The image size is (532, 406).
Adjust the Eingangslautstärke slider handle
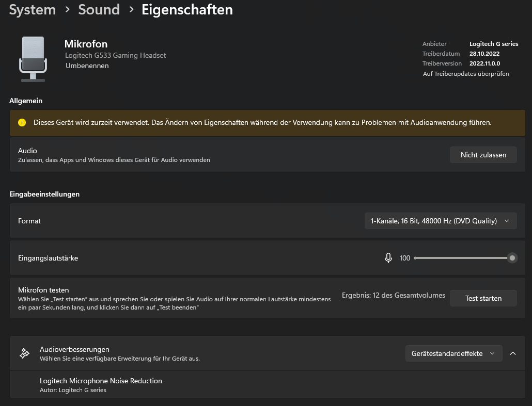(x=512, y=258)
